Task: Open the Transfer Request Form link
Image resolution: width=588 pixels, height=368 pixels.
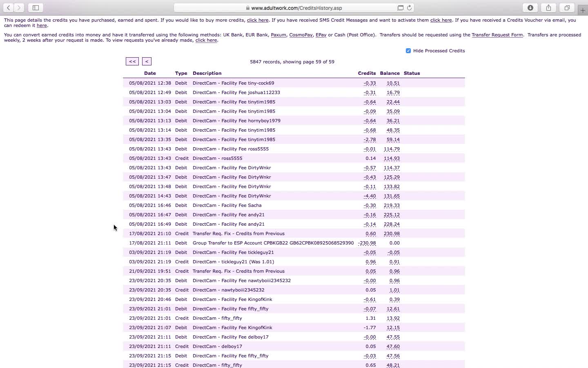Action: click(497, 35)
